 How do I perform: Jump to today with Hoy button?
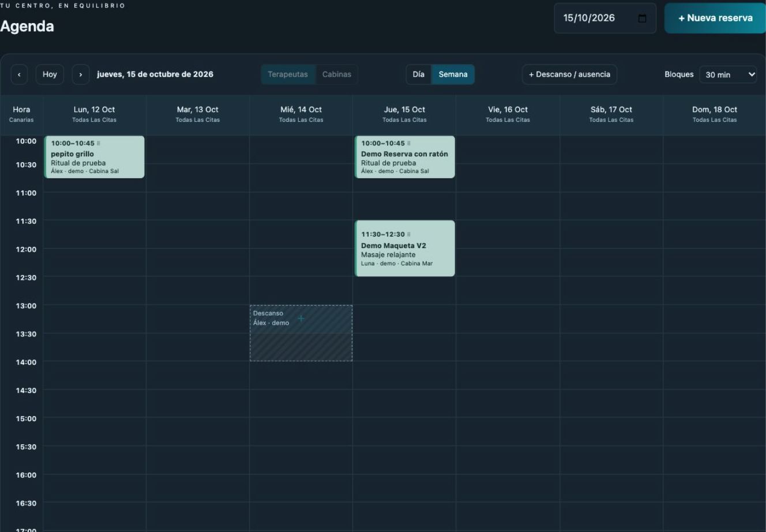pyautogui.click(x=50, y=74)
